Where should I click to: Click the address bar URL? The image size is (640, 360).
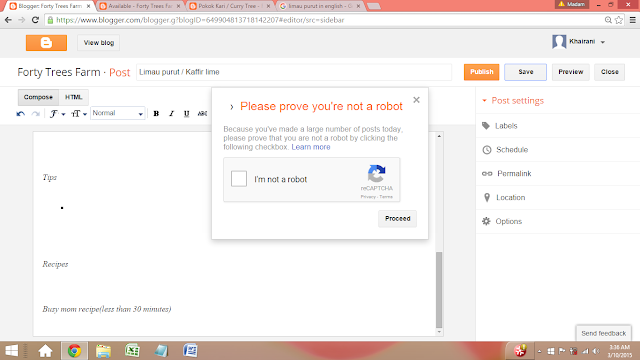[x=200, y=20]
